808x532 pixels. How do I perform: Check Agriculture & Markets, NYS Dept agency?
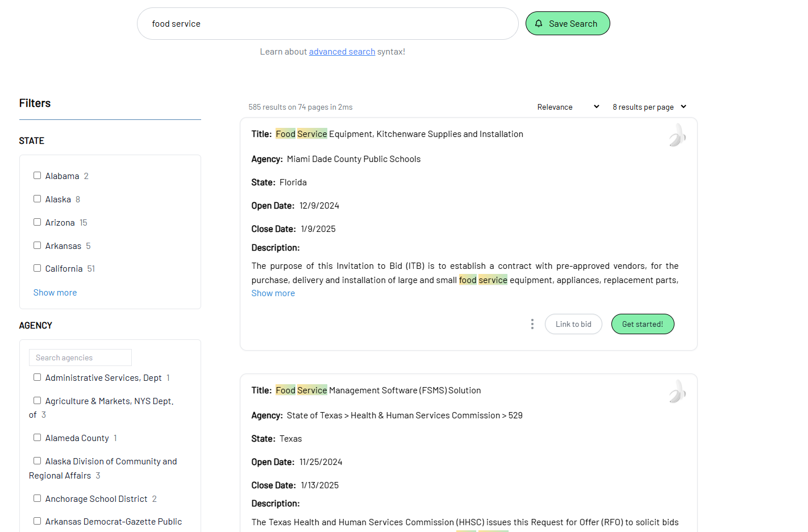pos(37,401)
